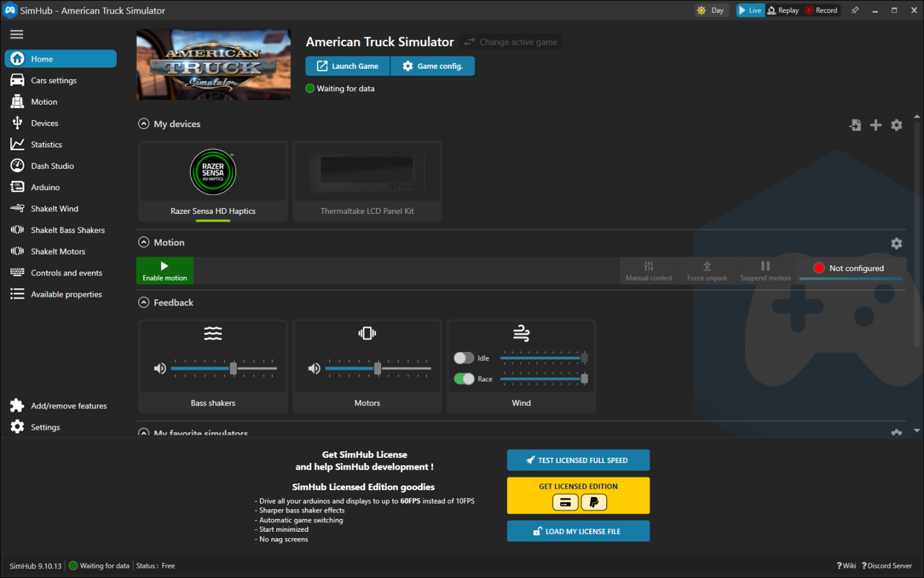Click the Suspend motion button

click(x=766, y=271)
